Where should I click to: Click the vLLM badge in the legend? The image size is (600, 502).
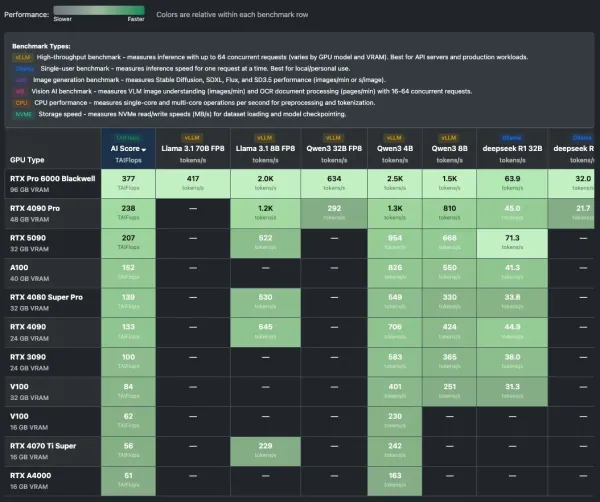[x=22, y=59]
